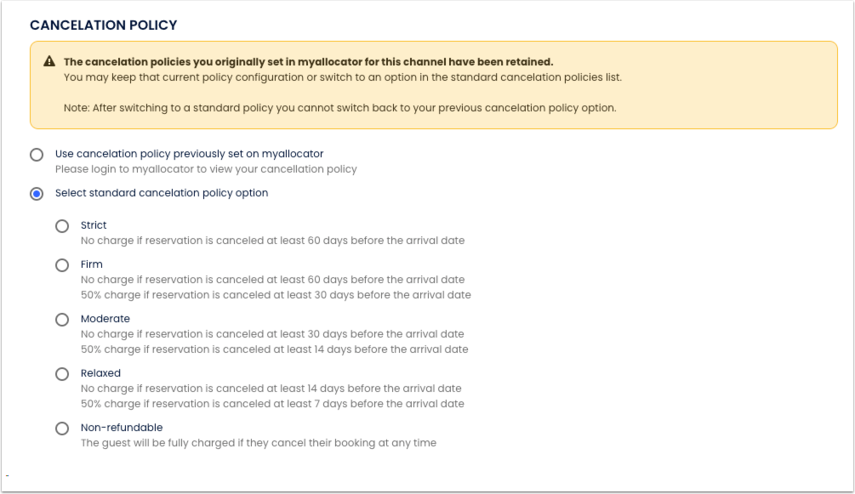Click the "Relaxed" option label
Image resolution: width=855 pixels, height=494 pixels.
[x=100, y=374]
